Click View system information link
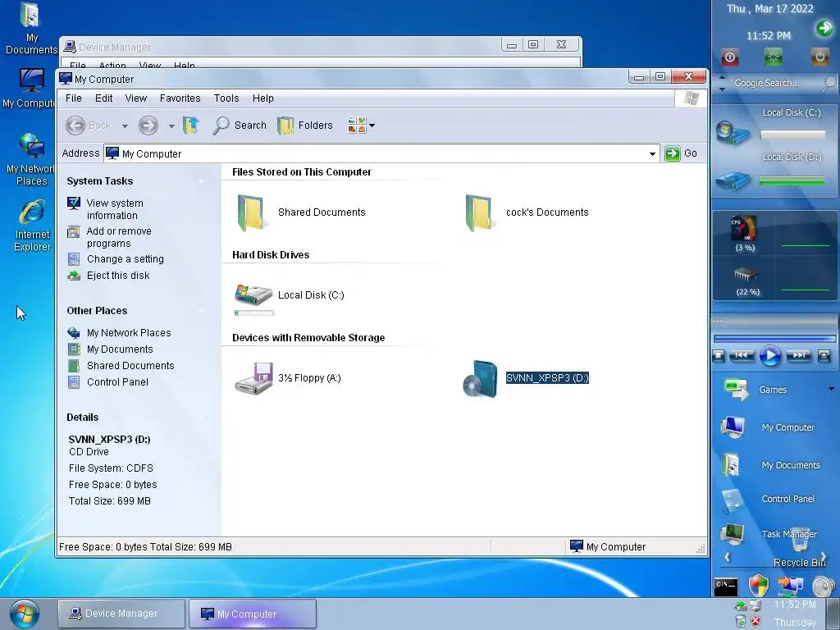840x630 pixels. (x=115, y=209)
